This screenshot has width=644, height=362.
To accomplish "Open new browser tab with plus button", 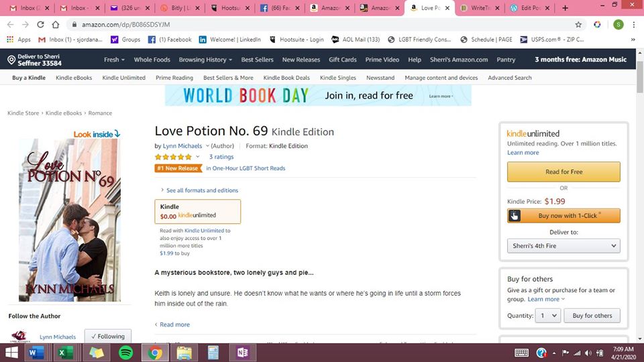I will point(565,8).
